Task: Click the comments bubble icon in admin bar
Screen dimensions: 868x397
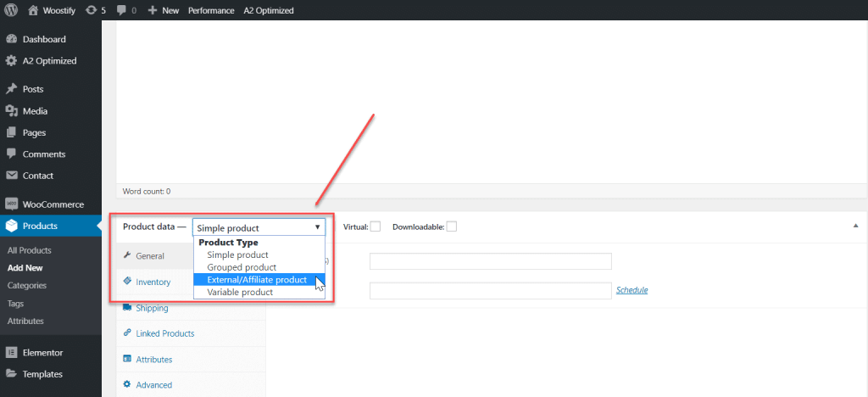Action: (122, 10)
